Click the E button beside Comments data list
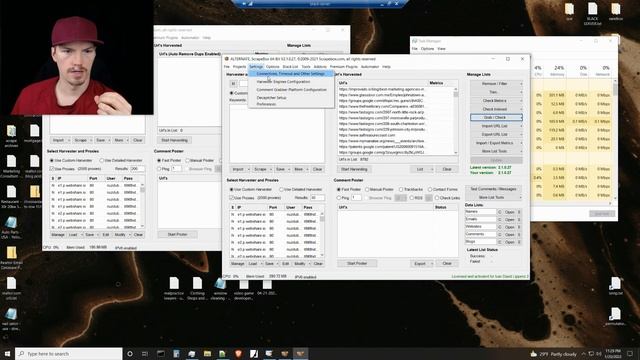The image size is (640, 360). pyautogui.click(x=519, y=235)
